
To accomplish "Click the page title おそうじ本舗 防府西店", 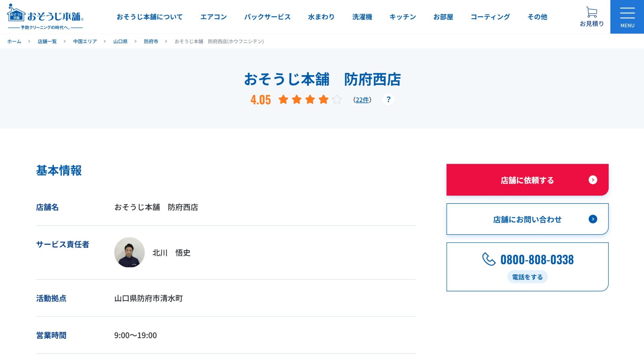I will click(322, 80).
